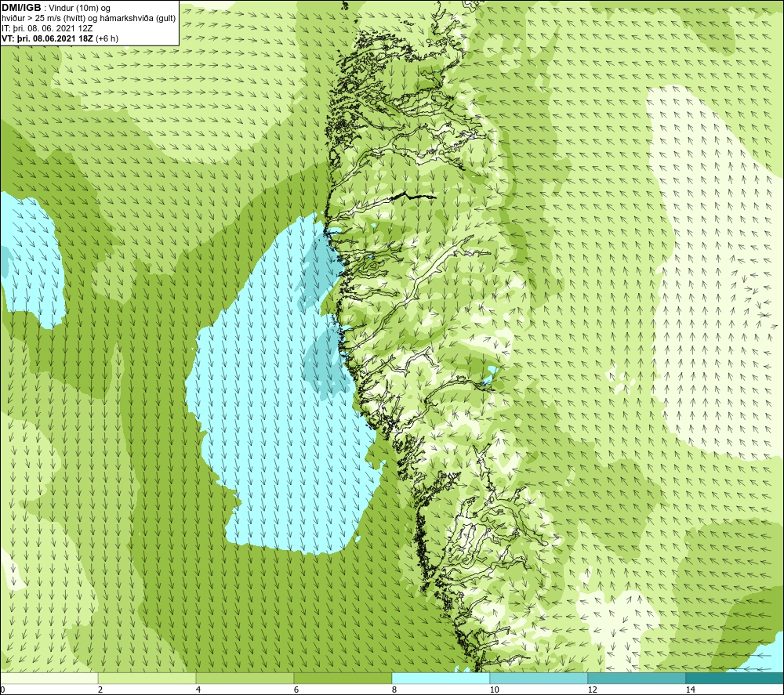Viewport: 784px width, 695px height.
Task: Click the legend scale label "4"
Action: pyautogui.click(x=198, y=690)
